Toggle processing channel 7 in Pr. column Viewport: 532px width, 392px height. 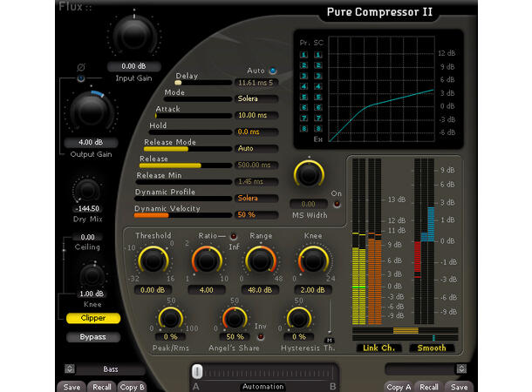(x=304, y=118)
